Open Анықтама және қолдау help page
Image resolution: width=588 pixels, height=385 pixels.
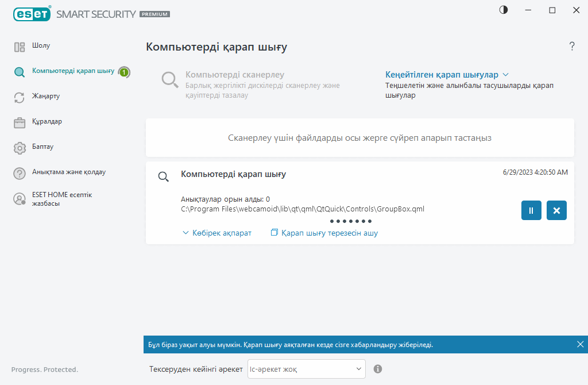point(68,172)
